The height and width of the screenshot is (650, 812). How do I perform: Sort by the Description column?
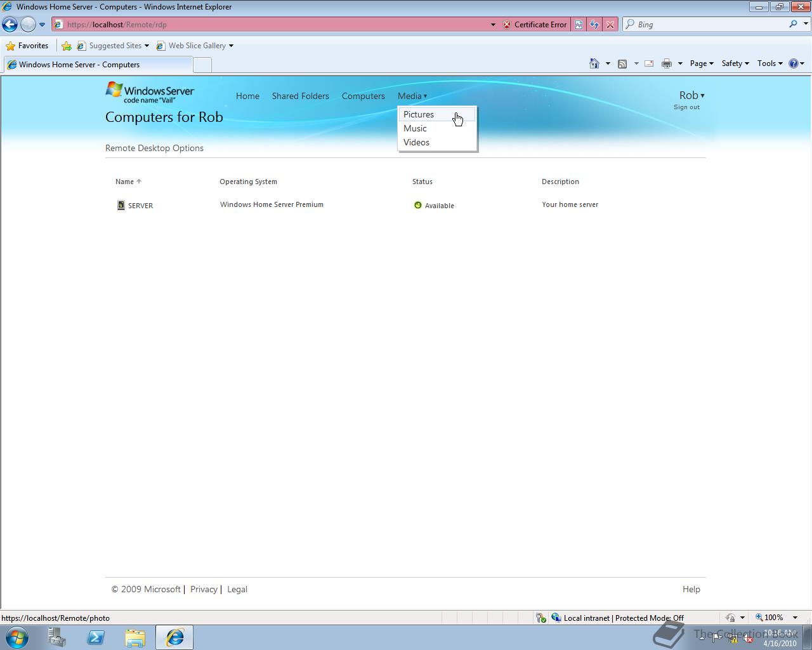(x=560, y=182)
